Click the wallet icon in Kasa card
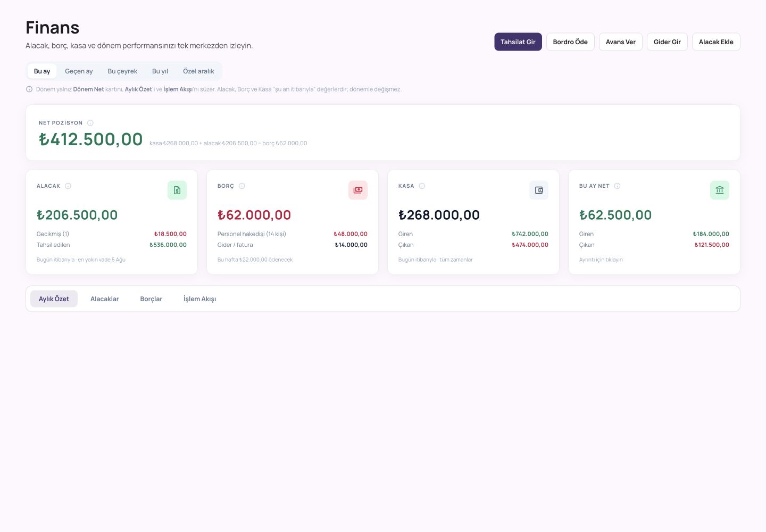This screenshot has width=766, height=532. tap(539, 190)
